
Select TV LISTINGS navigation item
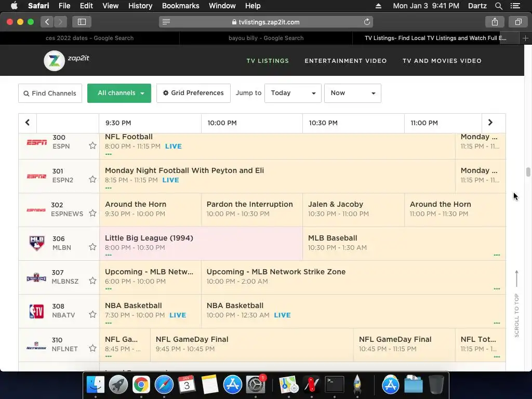[268, 61]
